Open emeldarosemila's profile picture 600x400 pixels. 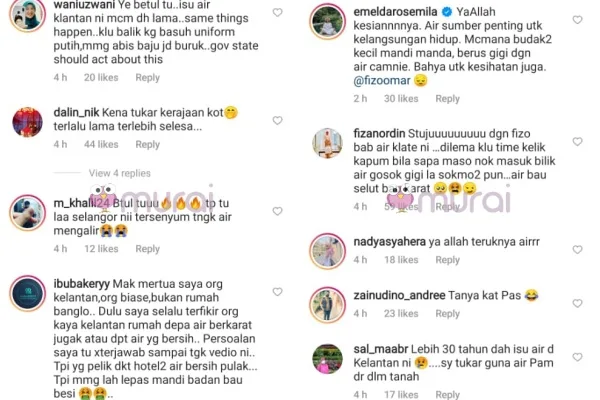pos(328,21)
